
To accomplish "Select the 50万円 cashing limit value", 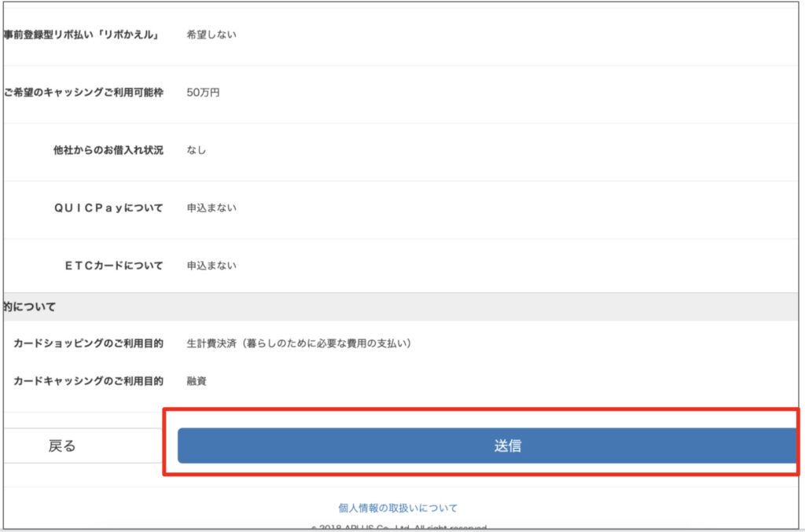I will (x=203, y=93).
